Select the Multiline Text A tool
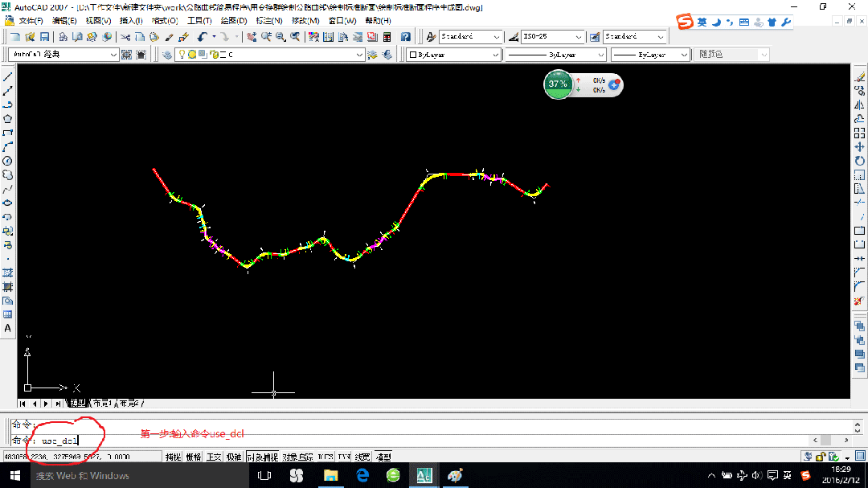This screenshot has height=488, width=868. pos(8,328)
